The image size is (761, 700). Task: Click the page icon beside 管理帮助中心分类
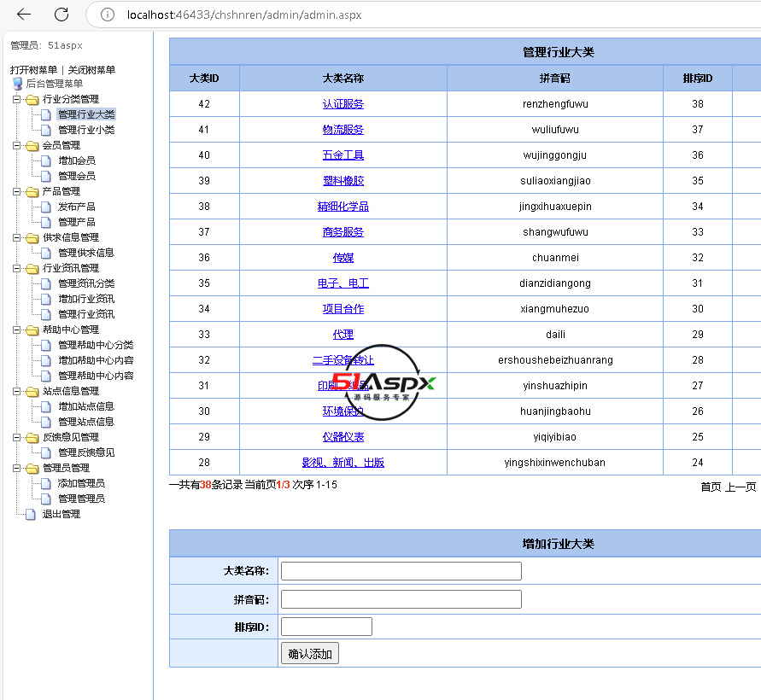(x=46, y=345)
